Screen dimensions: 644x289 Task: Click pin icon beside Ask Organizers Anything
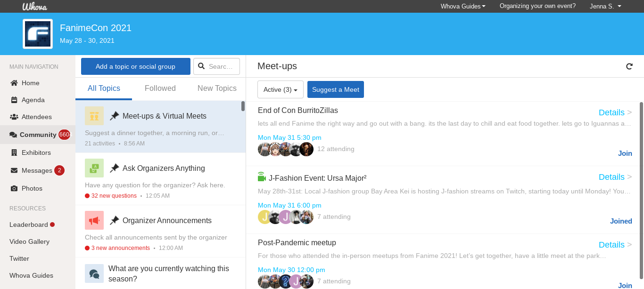(x=114, y=168)
